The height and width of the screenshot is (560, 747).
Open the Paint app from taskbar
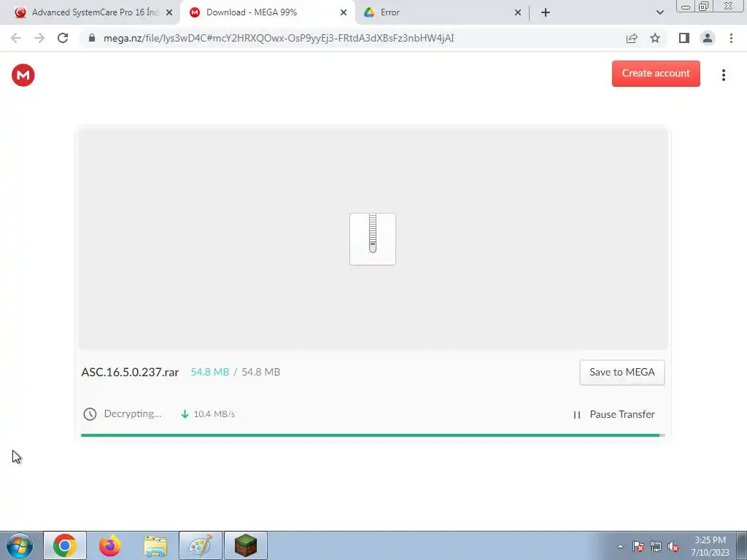coord(201,545)
